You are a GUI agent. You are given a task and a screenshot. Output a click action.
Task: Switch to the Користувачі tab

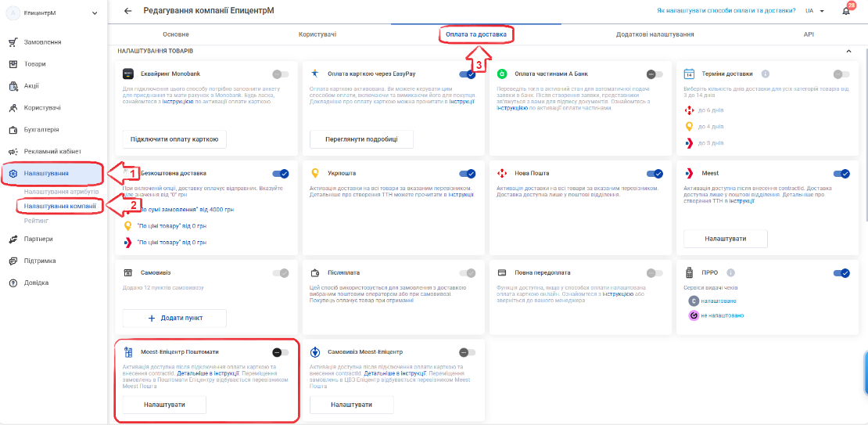click(x=317, y=34)
